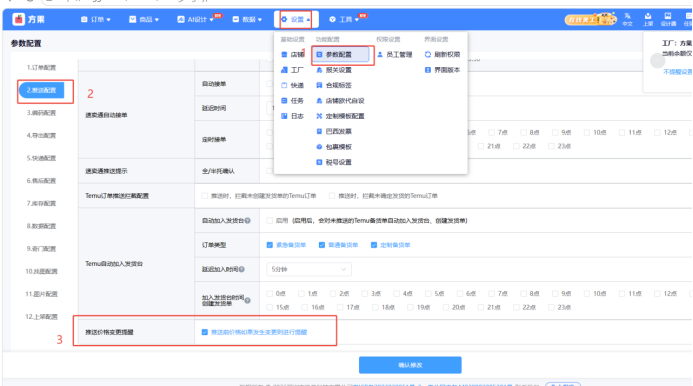The image size is (693, 386).
Task: Open 税号设置 in the settings menu
Action: (x=334, y=162)
